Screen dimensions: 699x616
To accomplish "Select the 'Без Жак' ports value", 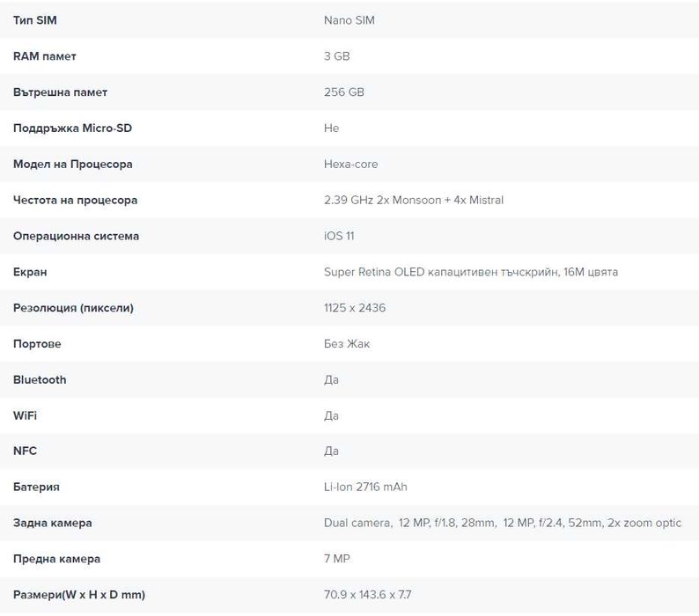I will [x=347, y=344].
